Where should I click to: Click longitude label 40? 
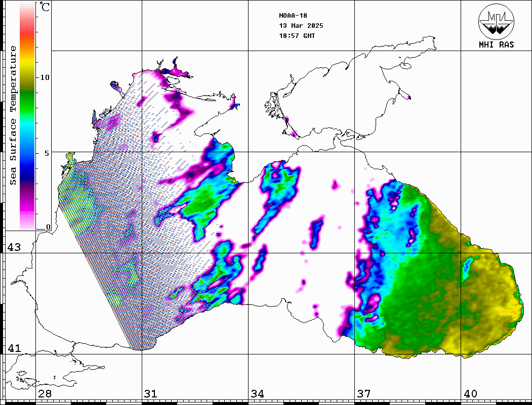tap(470, 394)
